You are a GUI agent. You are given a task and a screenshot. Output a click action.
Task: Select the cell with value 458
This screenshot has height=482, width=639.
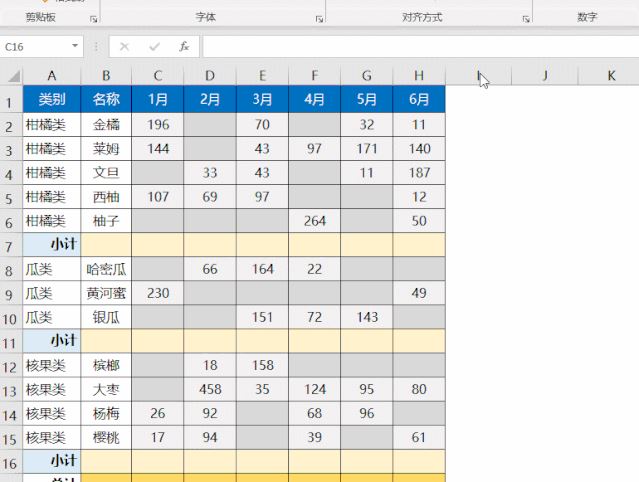(x=210, y=389)
